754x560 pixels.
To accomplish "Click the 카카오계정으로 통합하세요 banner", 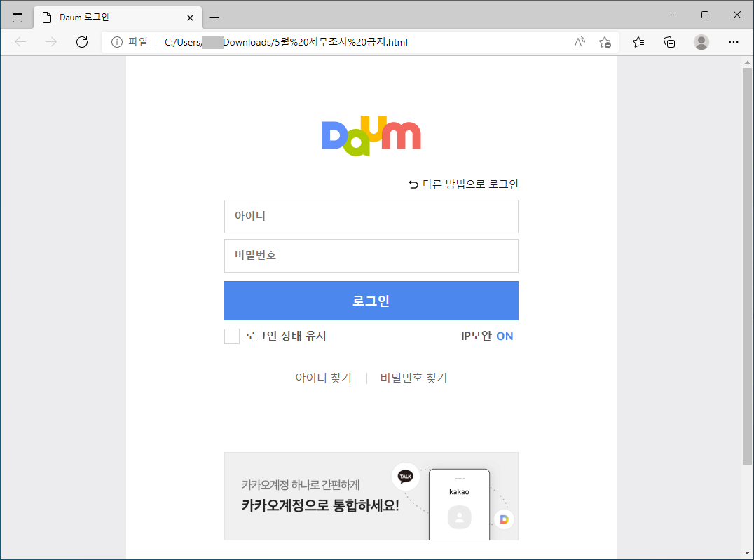I will coord(371,496).
